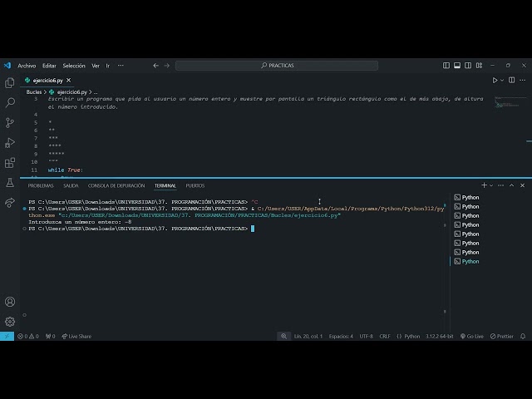Open the Search view in activity bar

pos(10,102)
